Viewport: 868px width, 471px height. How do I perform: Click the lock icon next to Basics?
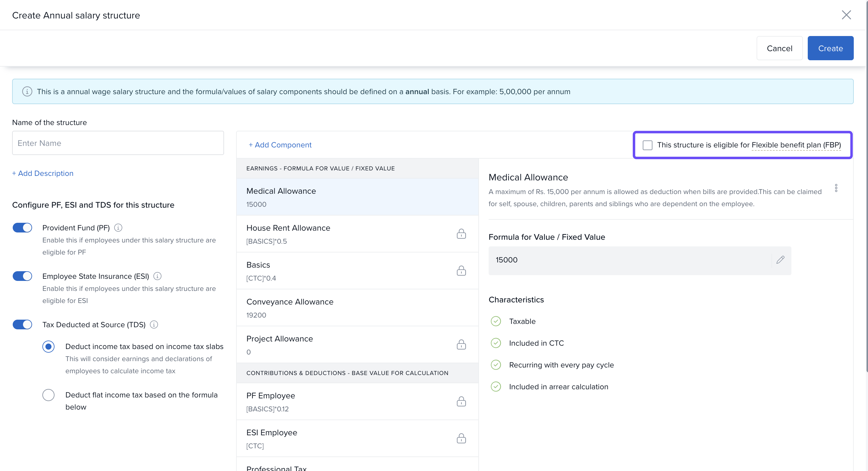[461, 271]
